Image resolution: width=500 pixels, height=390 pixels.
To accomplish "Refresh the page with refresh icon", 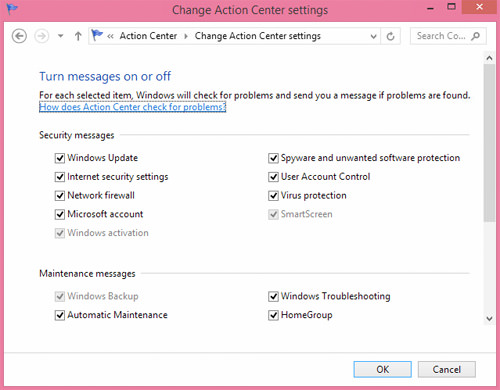I will tap(390, 36).
